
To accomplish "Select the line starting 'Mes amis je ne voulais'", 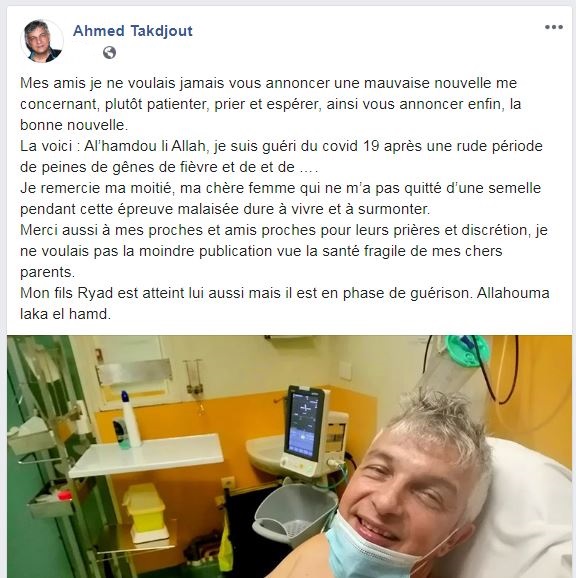I will (x=269, y=83).
